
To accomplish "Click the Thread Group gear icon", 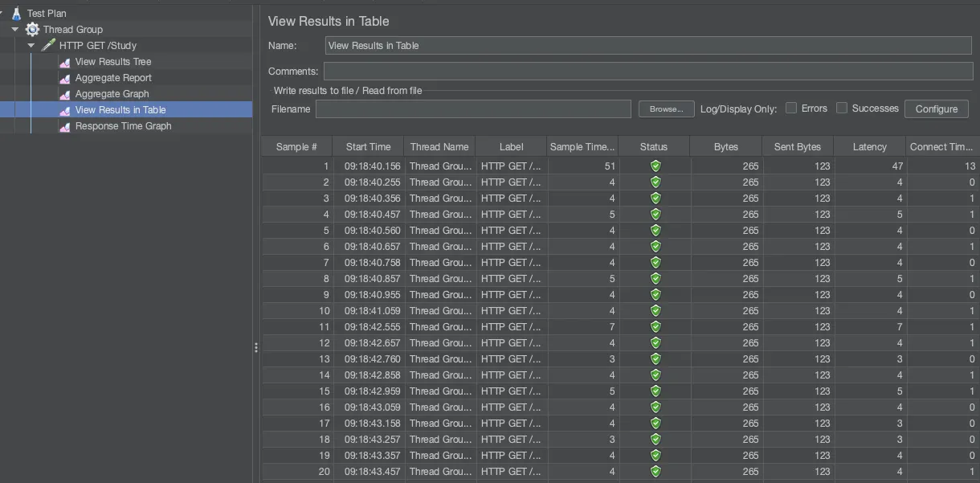I will tap(32, 29).
